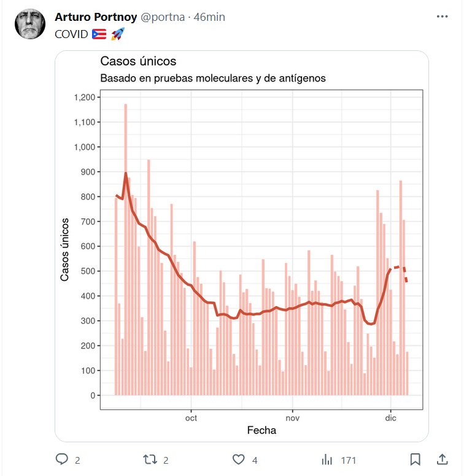This screenshot has width=464, height=476.
Task: Click the share upload arrow icon
Action: [x=441, y=459]
